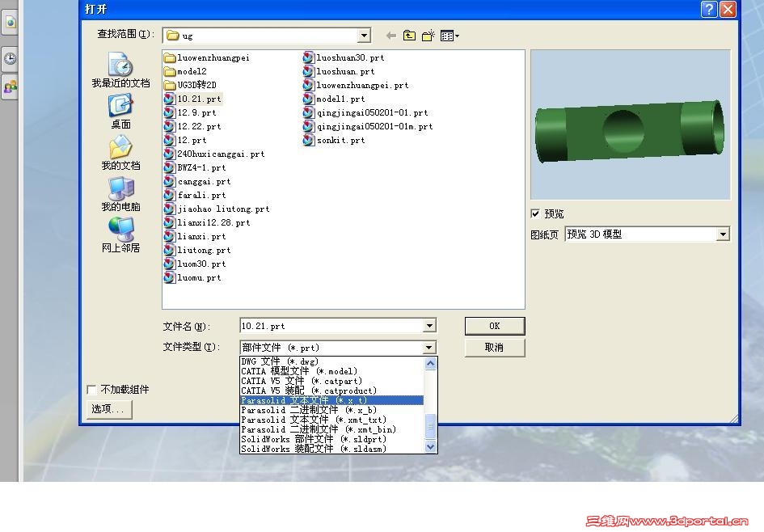The height and width of the screenshot is (532, 764).
Task: Enable 不加载组件 checkbox
Action: coord(91,390)
